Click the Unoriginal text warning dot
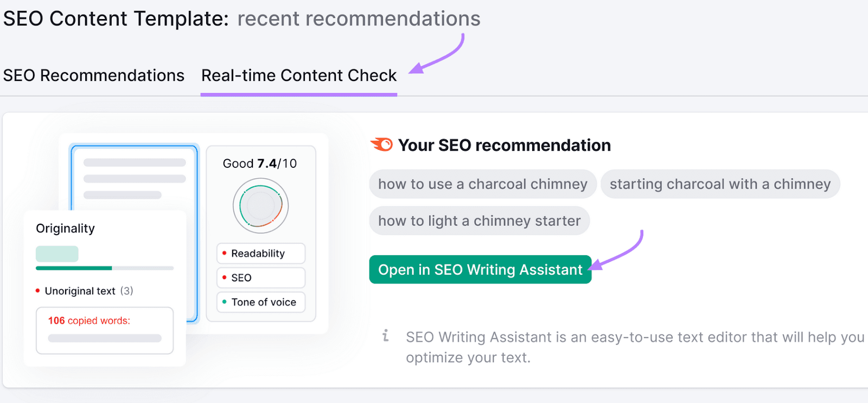This screenshot has height=403, width=868. click(x=38, y=291)
